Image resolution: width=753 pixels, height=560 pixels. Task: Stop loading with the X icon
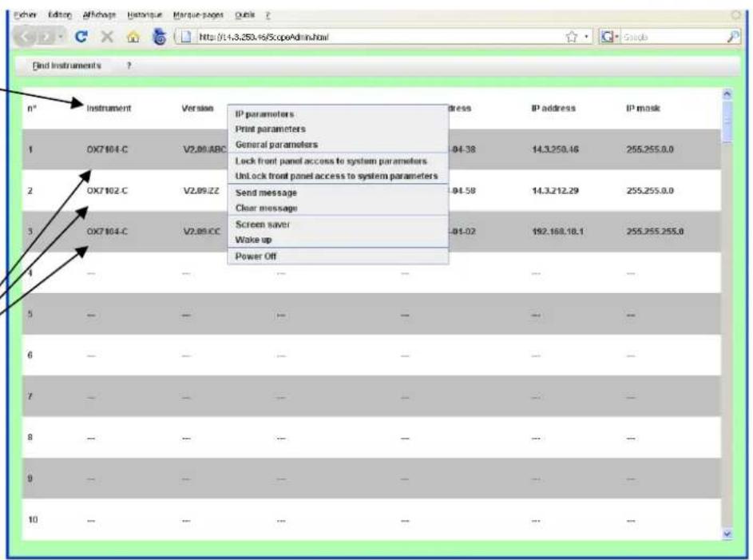107,37
